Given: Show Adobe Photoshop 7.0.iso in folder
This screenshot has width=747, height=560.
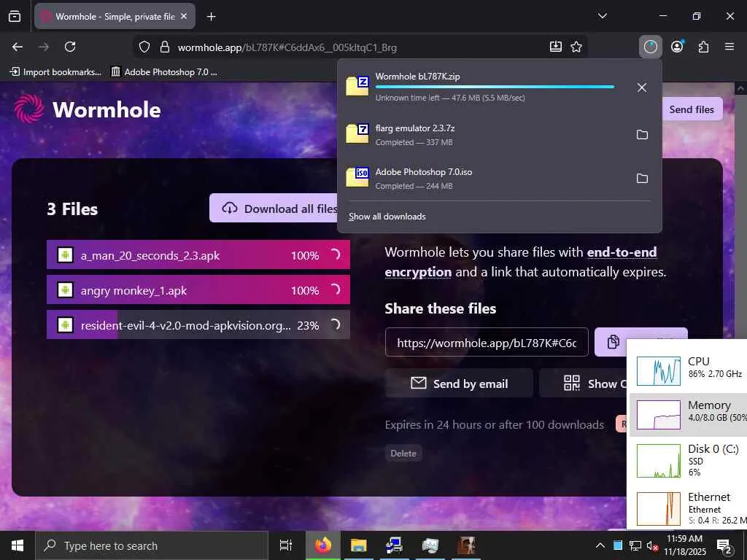Looking at the screenshot, I should [x=642, y=179].
